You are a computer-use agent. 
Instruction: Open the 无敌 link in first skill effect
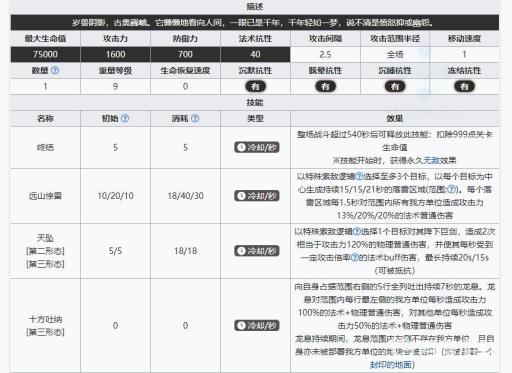click(431, 160)
